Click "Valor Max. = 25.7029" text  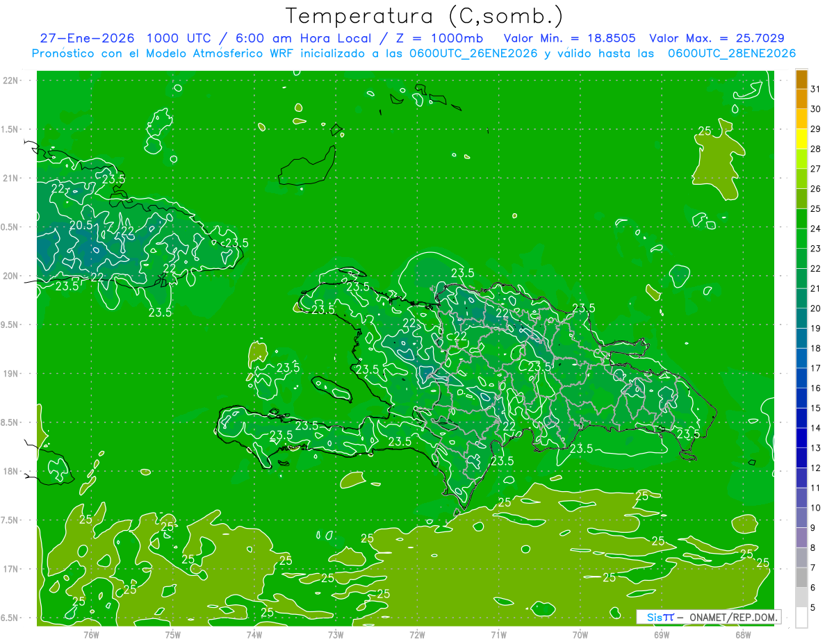tap(717, 38)
